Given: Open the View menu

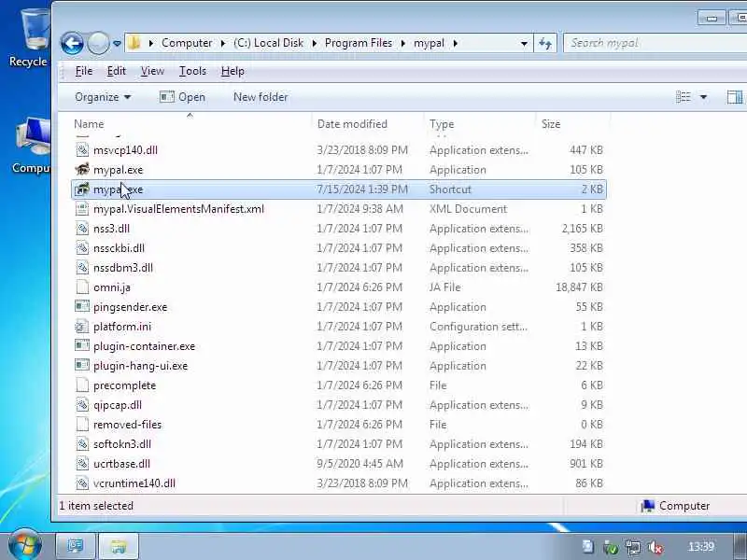Looking at the screenshot, I should click(152, 71).
